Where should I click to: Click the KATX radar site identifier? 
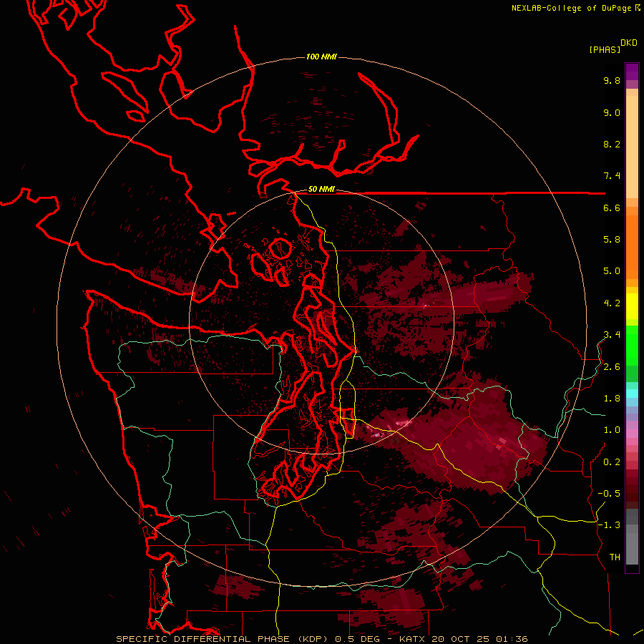[411, 639]
